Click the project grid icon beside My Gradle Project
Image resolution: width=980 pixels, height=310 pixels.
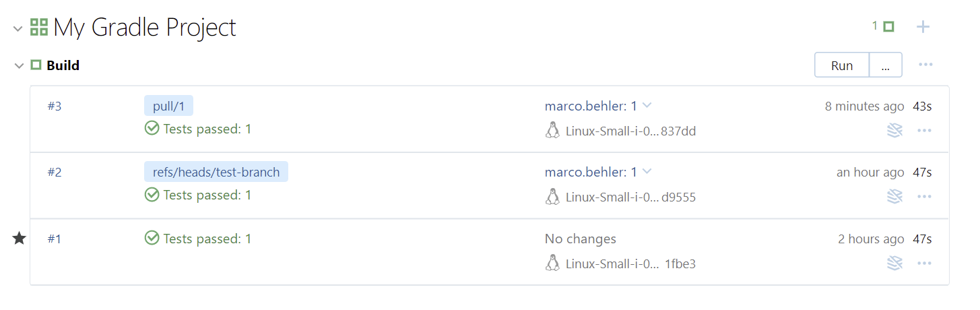click(x=39, y=28)
